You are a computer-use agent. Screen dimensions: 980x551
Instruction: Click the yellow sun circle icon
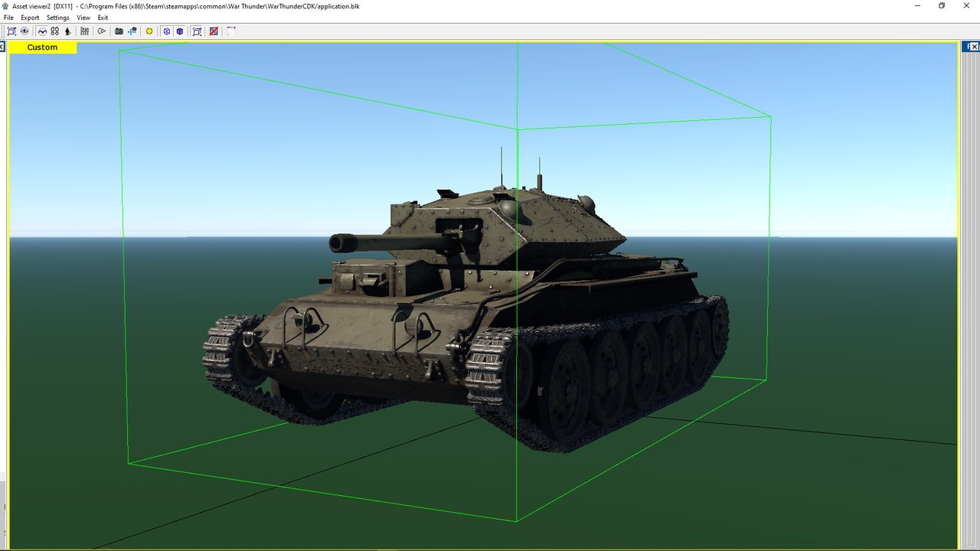(149, 31)
